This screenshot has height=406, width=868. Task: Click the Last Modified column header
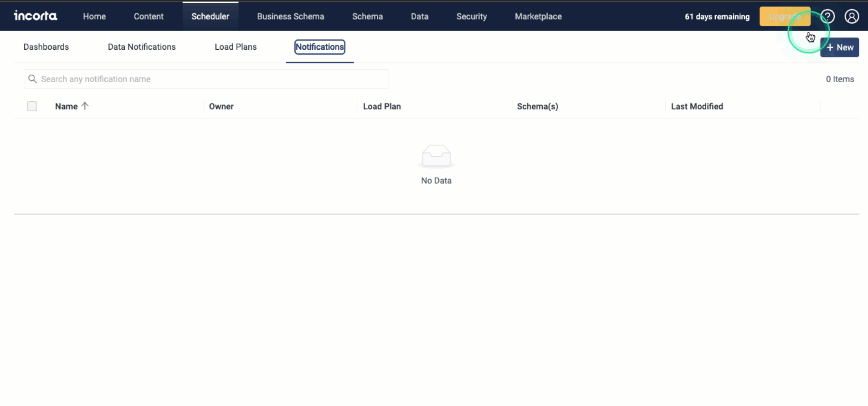coord(697,106)
